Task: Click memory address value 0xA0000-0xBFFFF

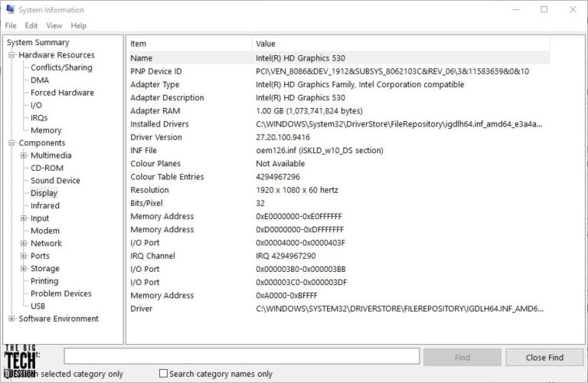Action: coord(286,296)
